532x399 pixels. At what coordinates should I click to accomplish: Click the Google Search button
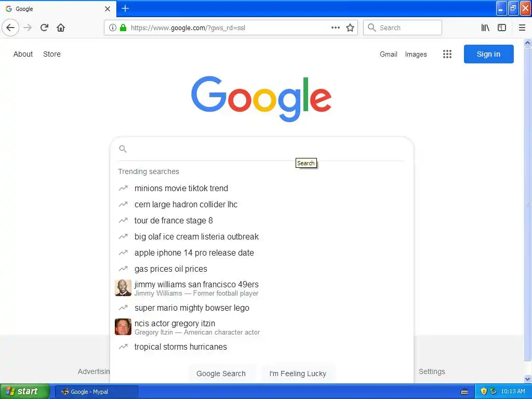(221, 374)
